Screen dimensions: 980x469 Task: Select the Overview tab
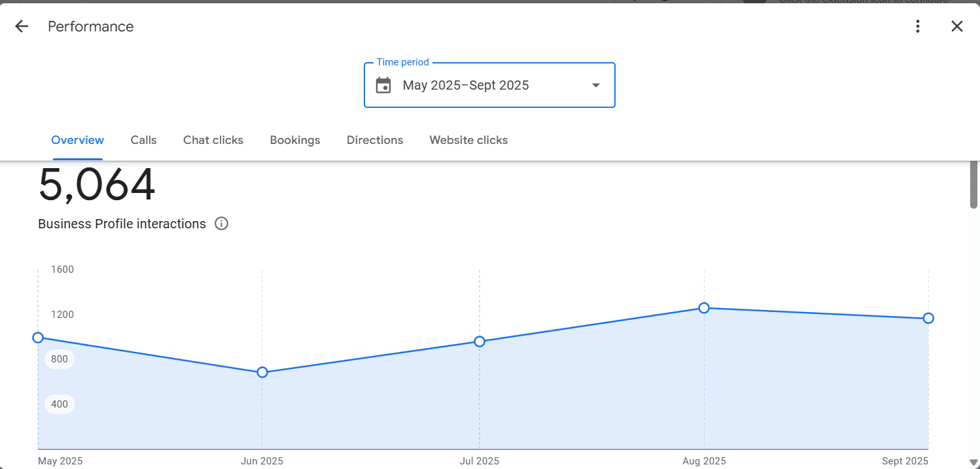point(77,140)
